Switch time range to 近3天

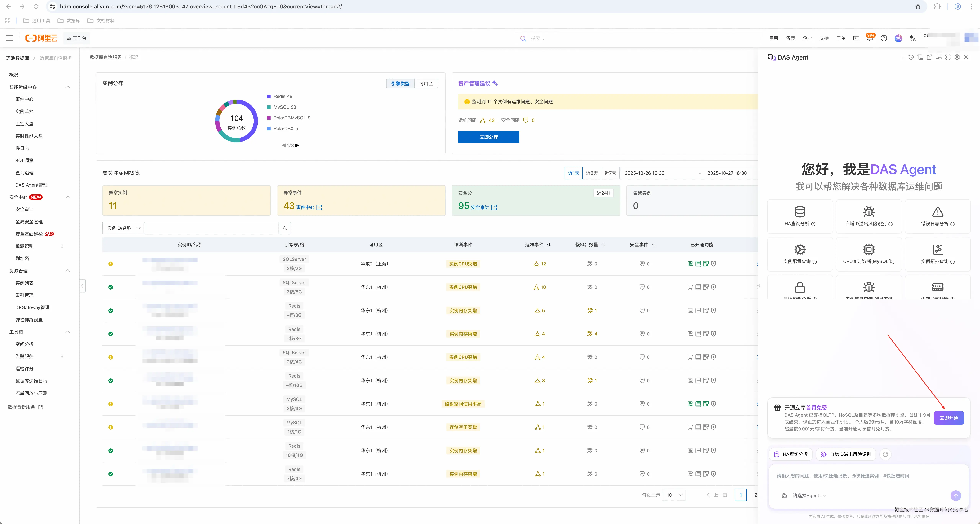(592, 173)
